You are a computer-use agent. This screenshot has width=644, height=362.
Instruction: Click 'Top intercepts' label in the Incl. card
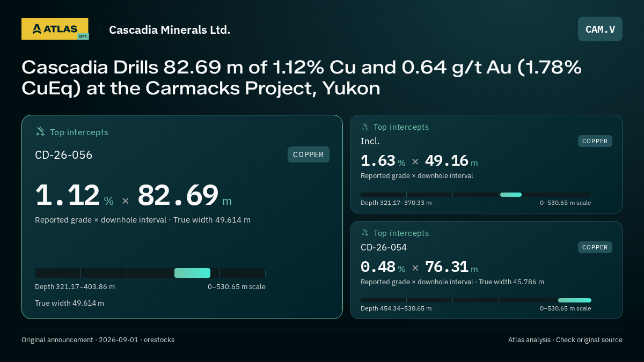pos(401,127)
